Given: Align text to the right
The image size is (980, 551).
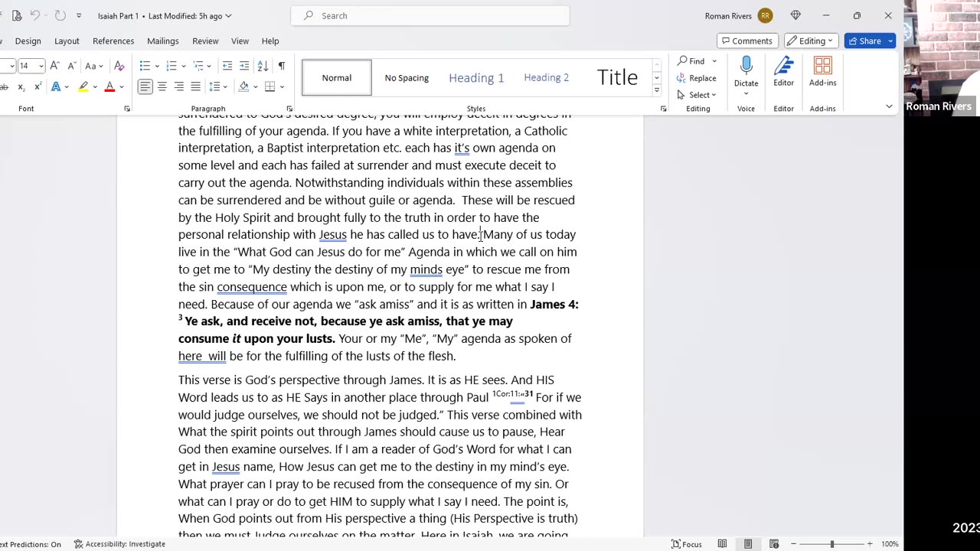Looking at the screenshot, I should (x=178, y=87).
